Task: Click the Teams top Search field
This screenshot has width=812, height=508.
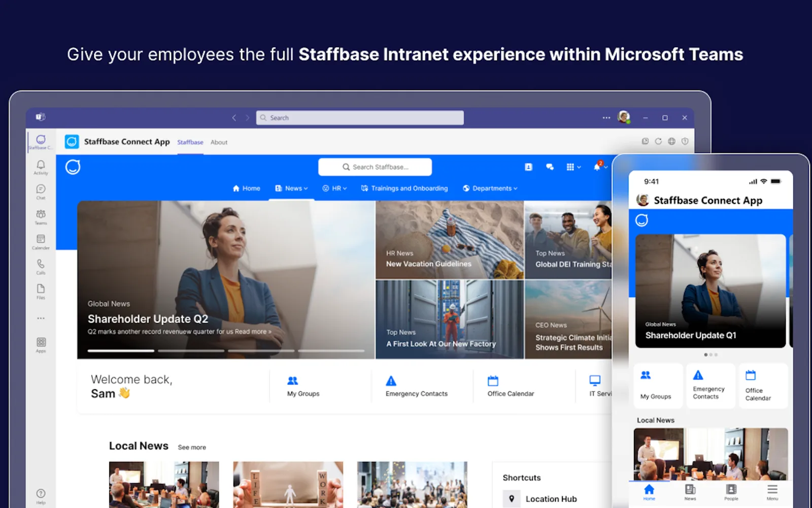Action: tap(360, 117)
